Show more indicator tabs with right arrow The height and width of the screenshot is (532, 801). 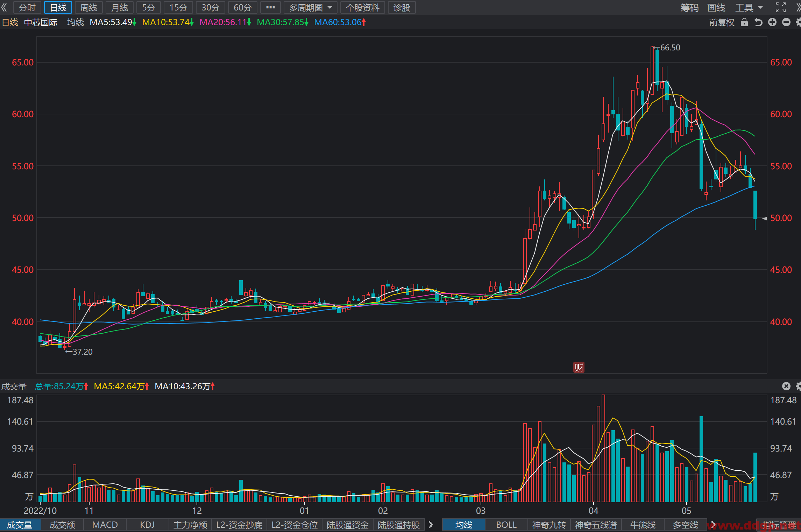point(431,525)
